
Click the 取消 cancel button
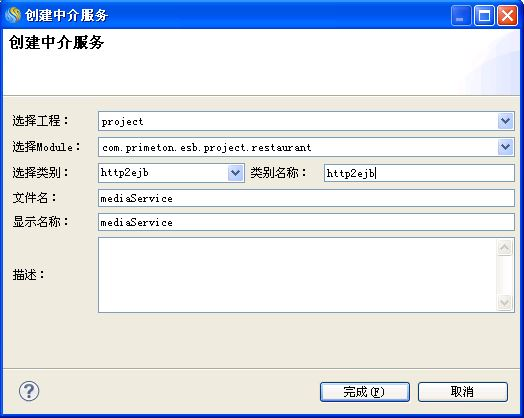[463, 392]
